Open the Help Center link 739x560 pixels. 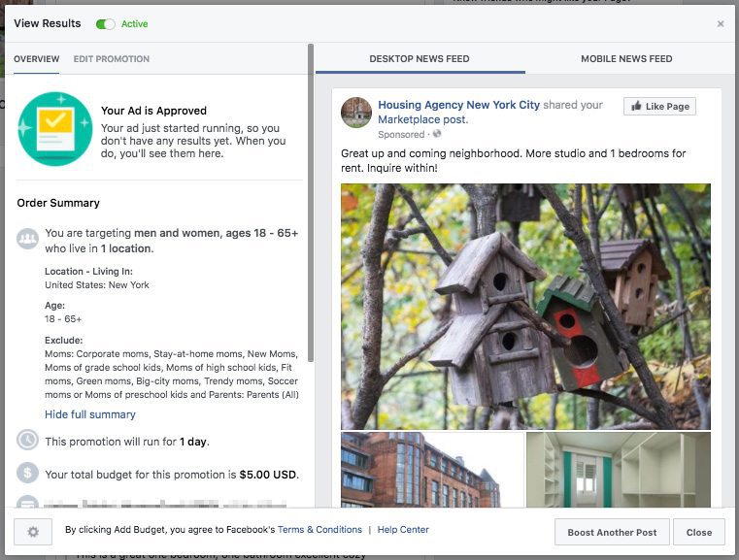[x=403, y=529]
